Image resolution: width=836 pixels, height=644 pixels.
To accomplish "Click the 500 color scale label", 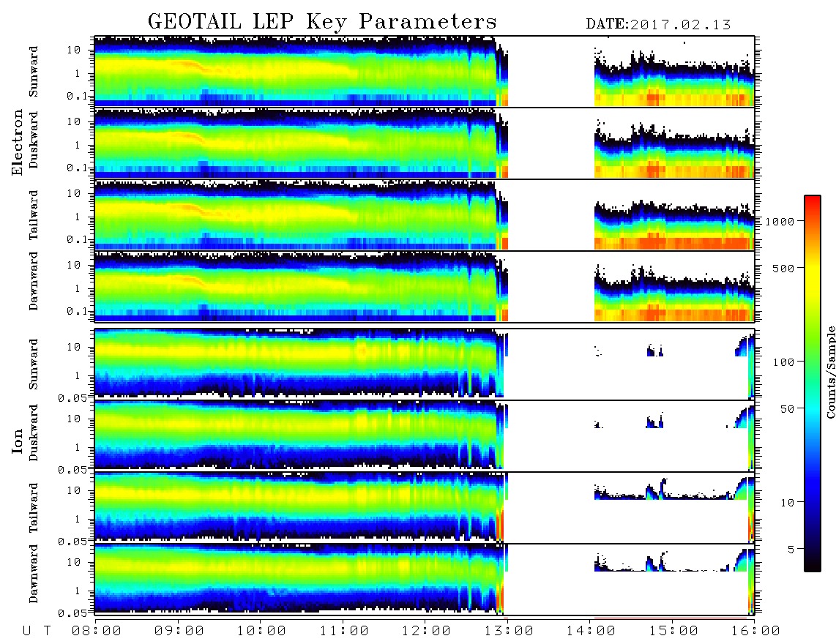I will click(783, 268).
